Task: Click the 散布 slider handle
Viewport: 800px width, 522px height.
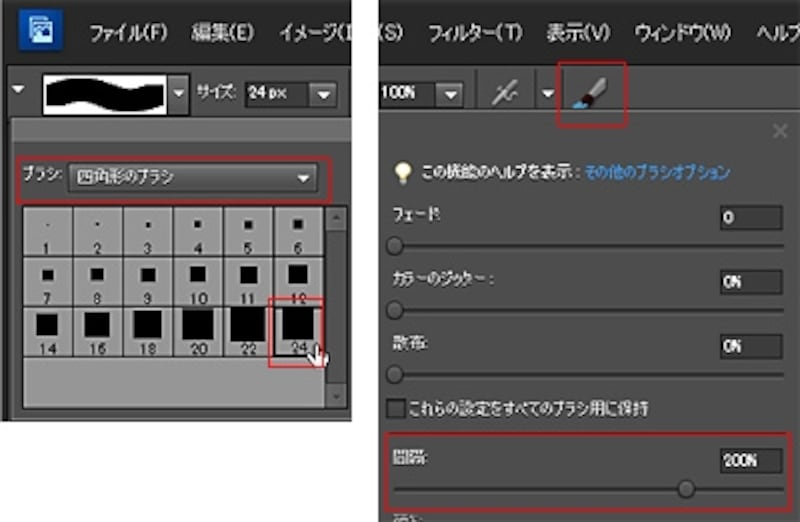Action: [x=394, y=375]
